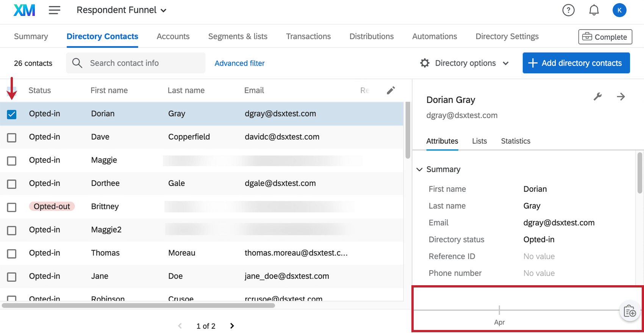Click the Directory status Opted-in value
This screenshot has width=644, height=333.
[x=539, y=240]
